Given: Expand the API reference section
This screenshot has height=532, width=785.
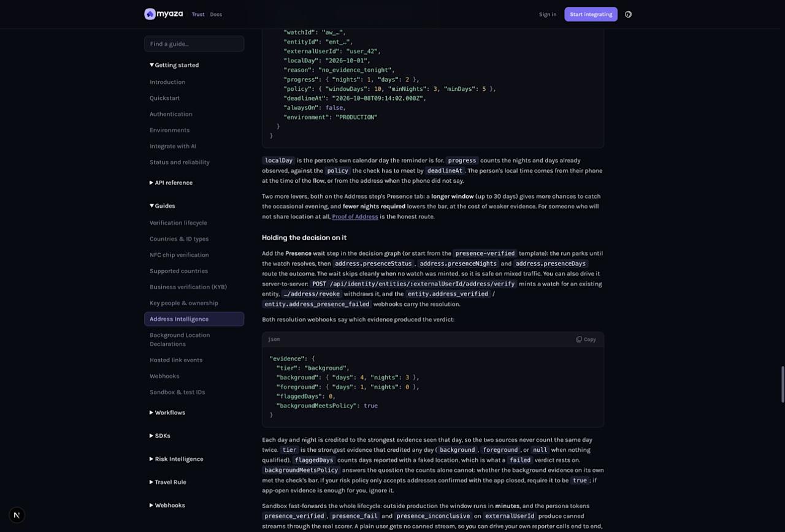Looking at the screenshot, I should point(171,183).
